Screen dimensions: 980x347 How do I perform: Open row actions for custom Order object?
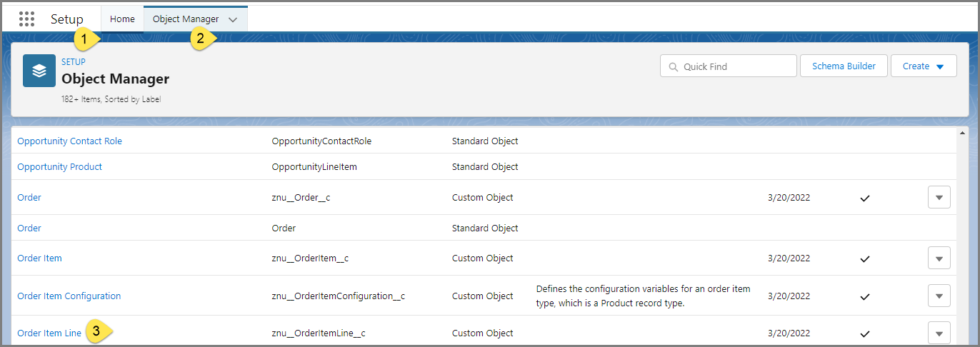939,198
